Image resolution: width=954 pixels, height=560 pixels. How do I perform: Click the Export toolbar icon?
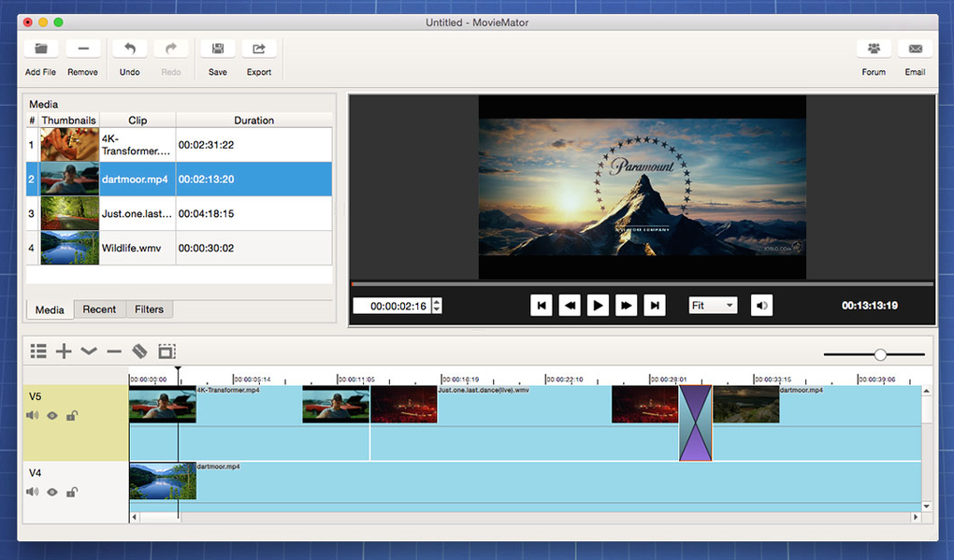[259, 49]
